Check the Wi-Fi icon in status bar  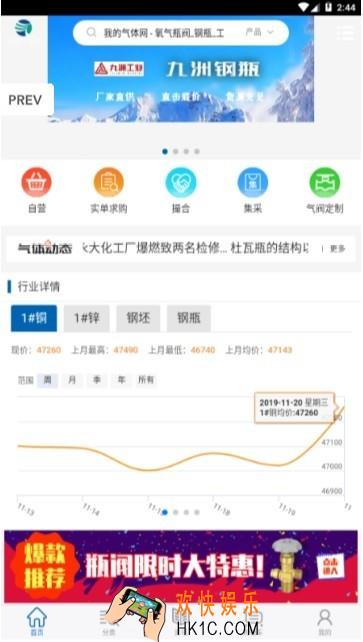click(x=304, y=7)
